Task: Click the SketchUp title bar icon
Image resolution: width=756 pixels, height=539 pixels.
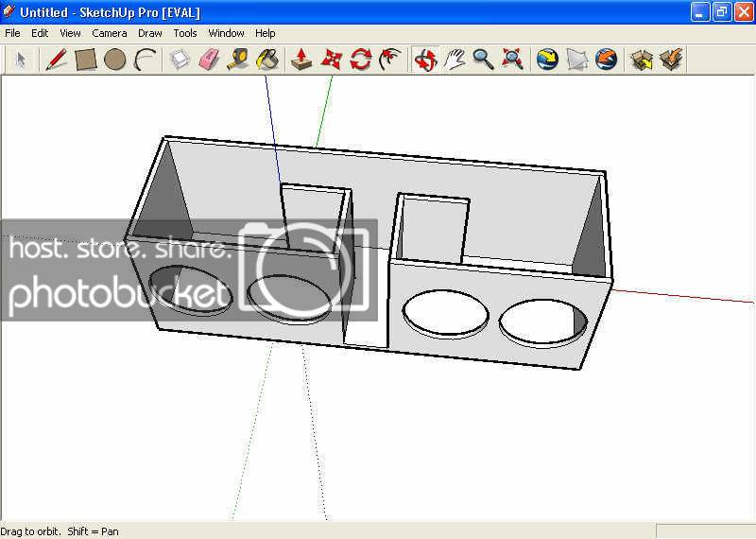Action: 9,11
